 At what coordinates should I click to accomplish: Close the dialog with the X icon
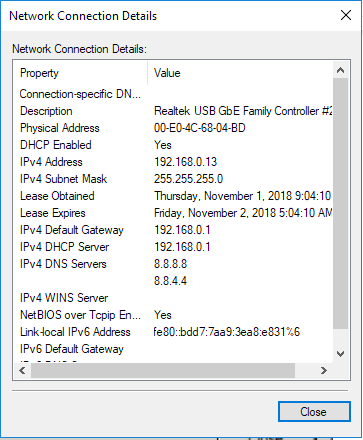(346, 15)
